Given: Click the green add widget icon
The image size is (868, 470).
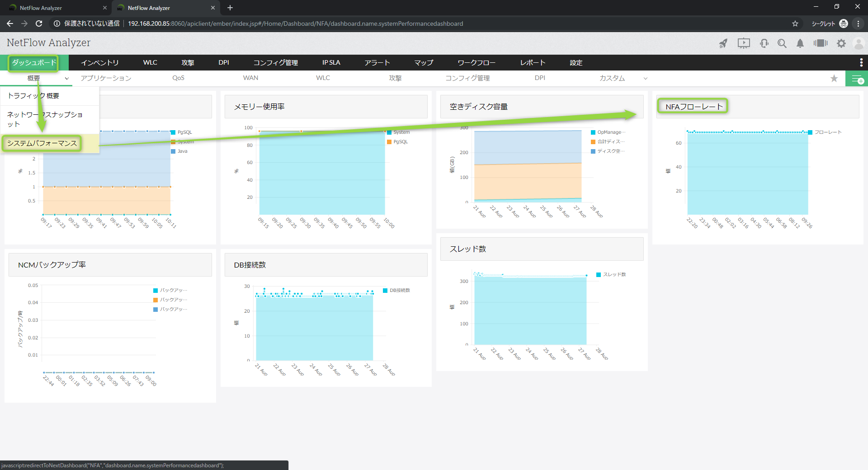Looking at the screenshot, I should (x=857, y=79).
